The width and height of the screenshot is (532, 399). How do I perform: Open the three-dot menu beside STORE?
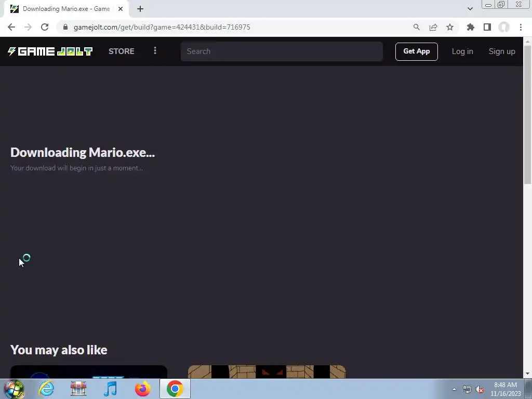pos(155,50)
